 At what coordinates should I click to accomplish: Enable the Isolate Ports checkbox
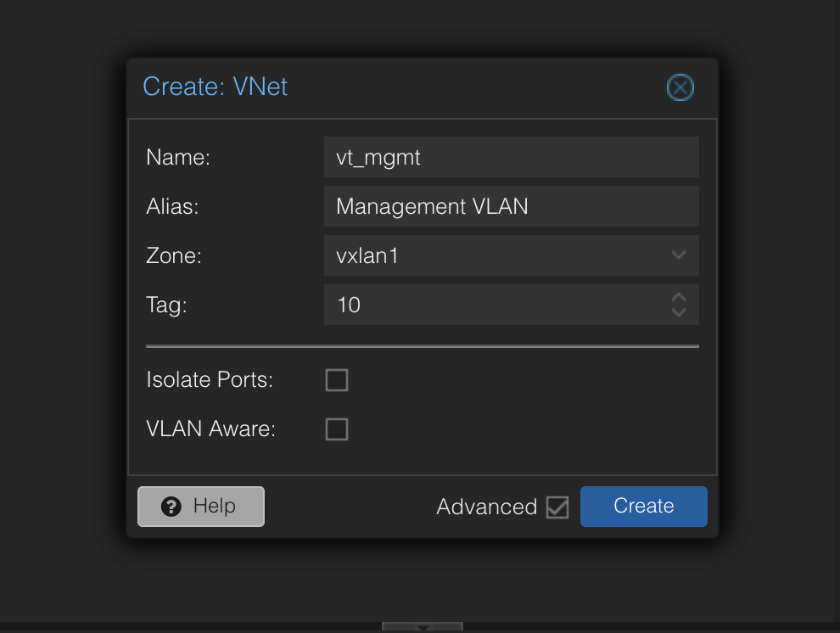click(337, 379)
